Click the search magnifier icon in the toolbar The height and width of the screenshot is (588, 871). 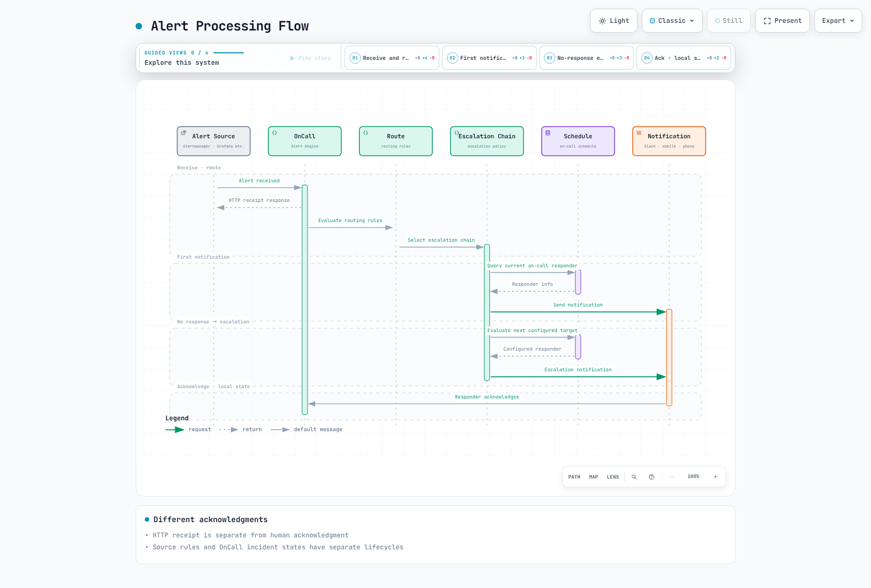(634, 477)
